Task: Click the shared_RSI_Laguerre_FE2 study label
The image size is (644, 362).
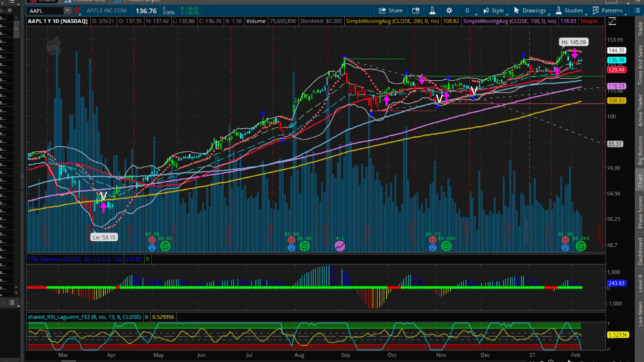Action: [85, 317]
